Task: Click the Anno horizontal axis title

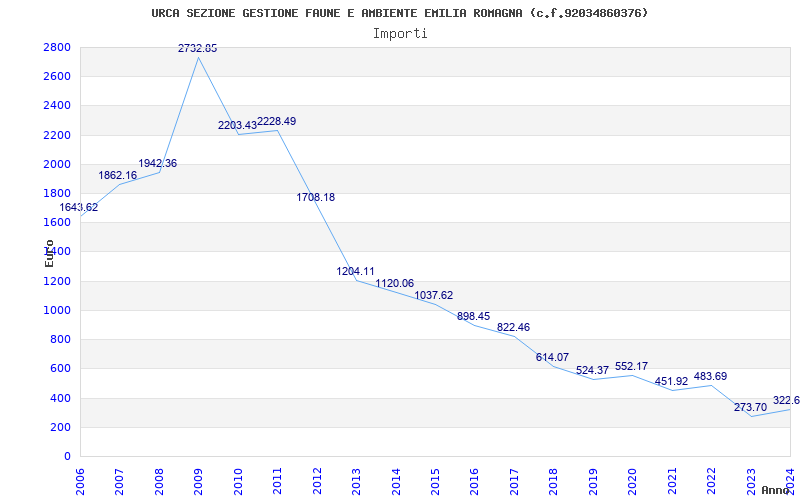Action: [776, 490]
